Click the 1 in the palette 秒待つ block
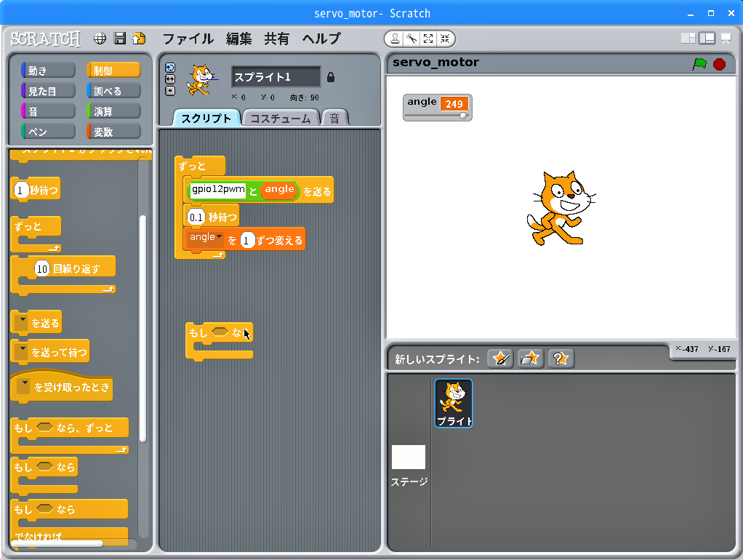Image resolution: width=743 pixels, height=560 pixels. point(20,190)
